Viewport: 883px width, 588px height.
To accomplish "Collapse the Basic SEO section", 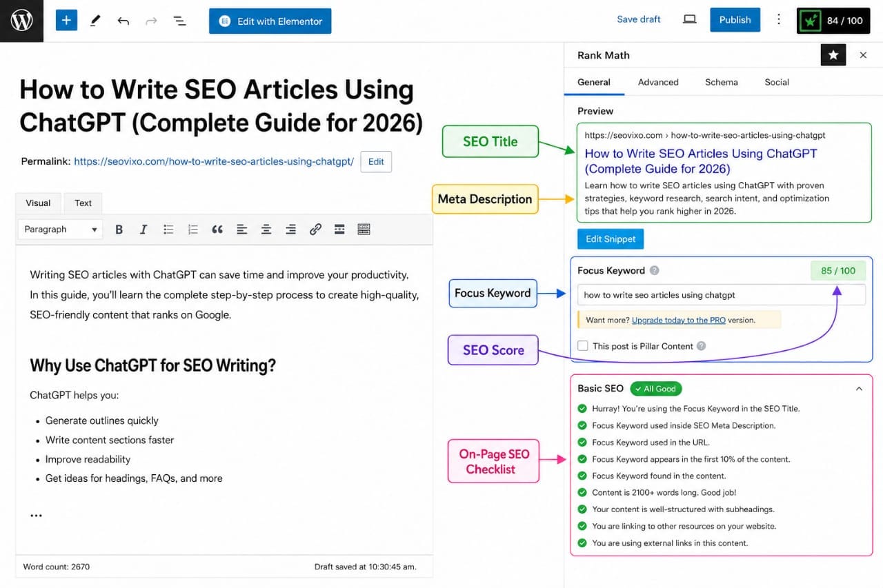I will tap(859, 389).
